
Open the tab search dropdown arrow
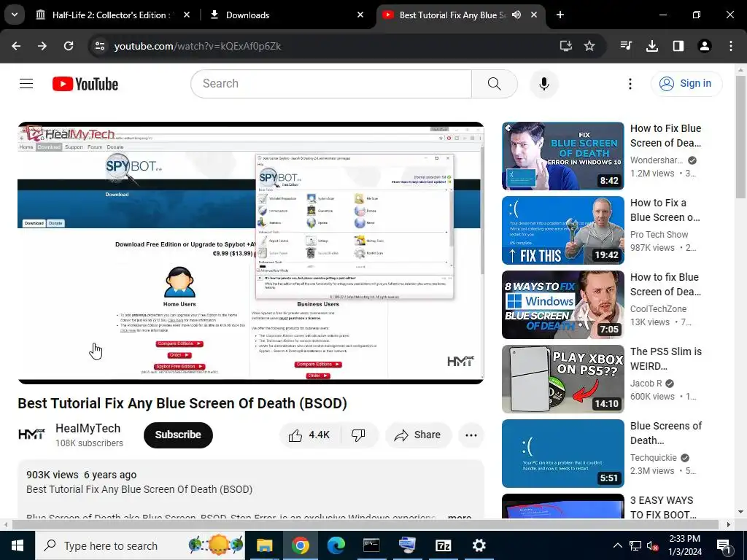click(15, 15)
